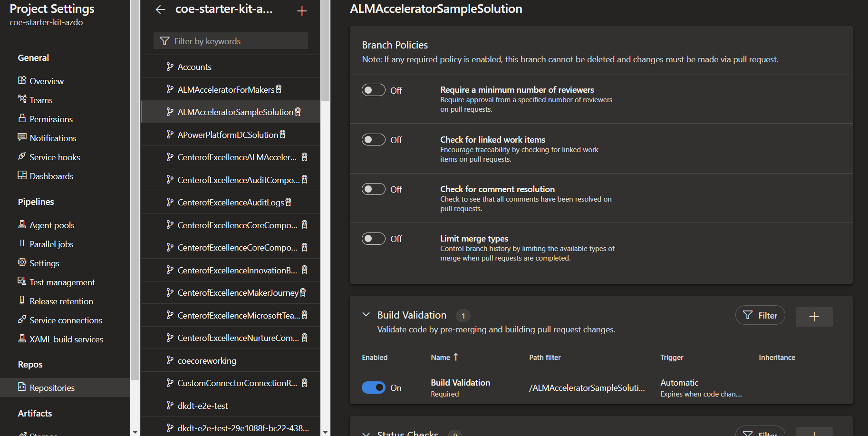Click the Service connections plug icon

[x=21, y=320]
